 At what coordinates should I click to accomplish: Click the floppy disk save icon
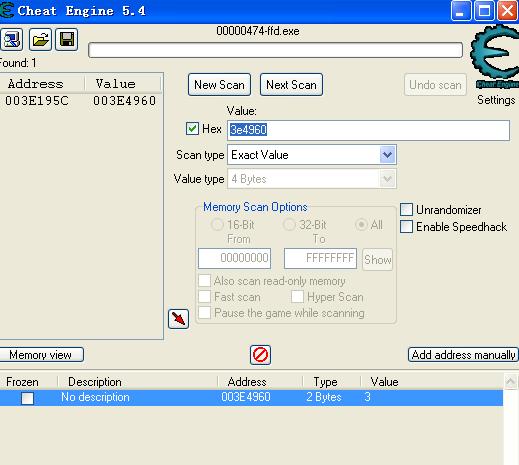[x=66, y=39]
